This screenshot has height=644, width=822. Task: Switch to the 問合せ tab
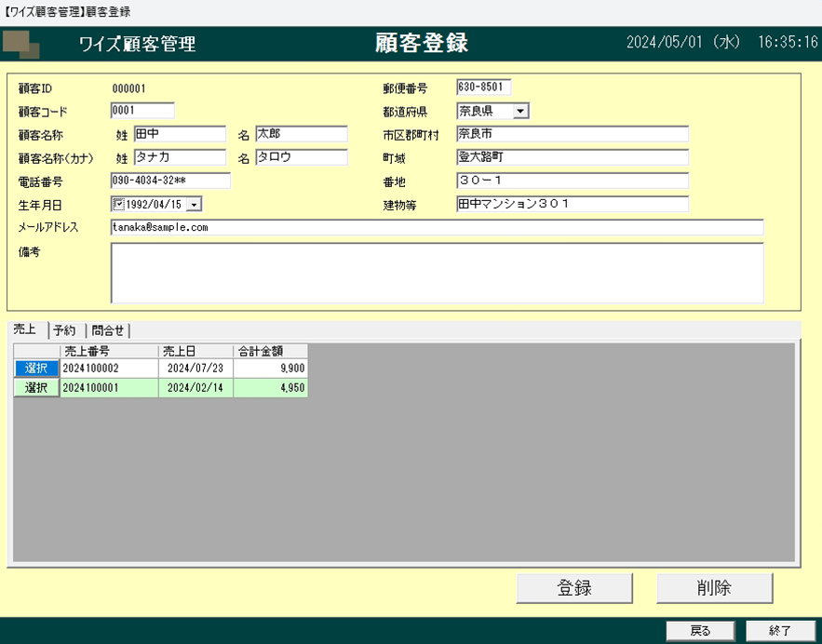pyautogui.click(x=108, y=330)
